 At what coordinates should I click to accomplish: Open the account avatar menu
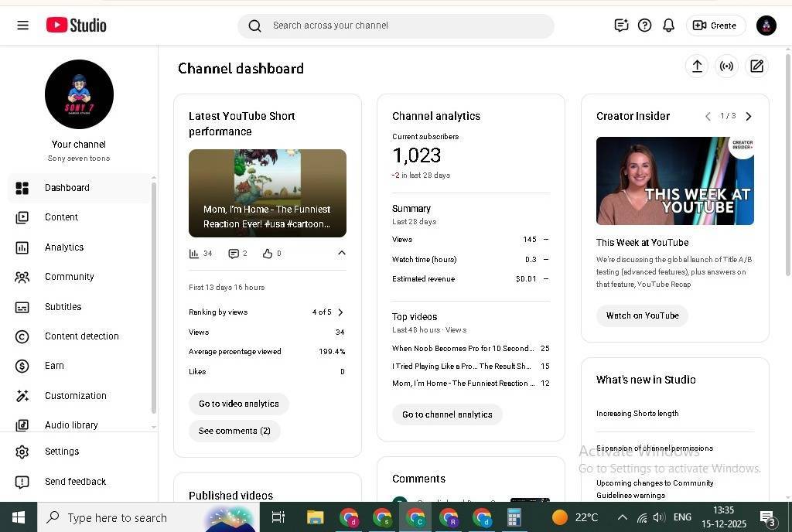tap(766, 26)
